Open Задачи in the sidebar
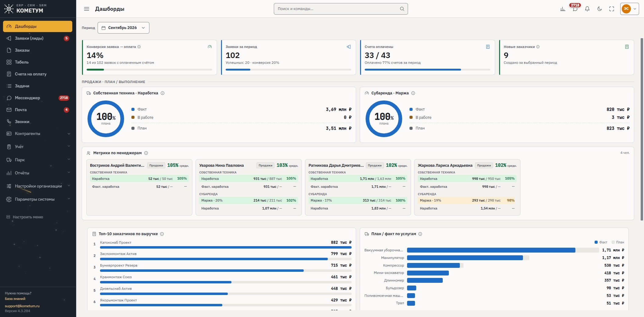This screenshot has height=317, width=644. (x=38, y=86)
